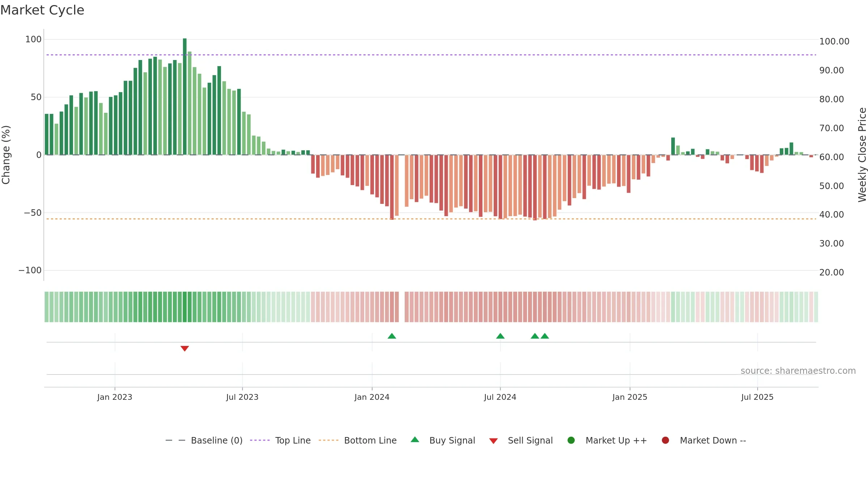Click the 90.00 price axis label
This screenshot has height=488, width=868.
tap(831, 70)
